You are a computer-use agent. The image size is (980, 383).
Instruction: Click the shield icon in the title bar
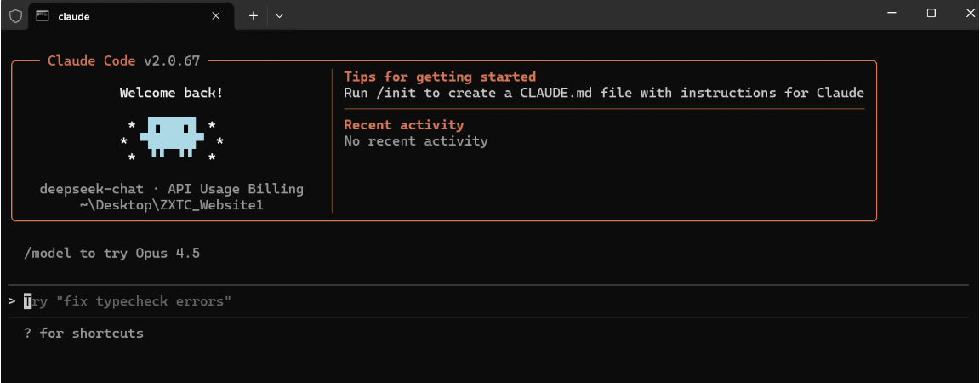(x=15, y=15)
